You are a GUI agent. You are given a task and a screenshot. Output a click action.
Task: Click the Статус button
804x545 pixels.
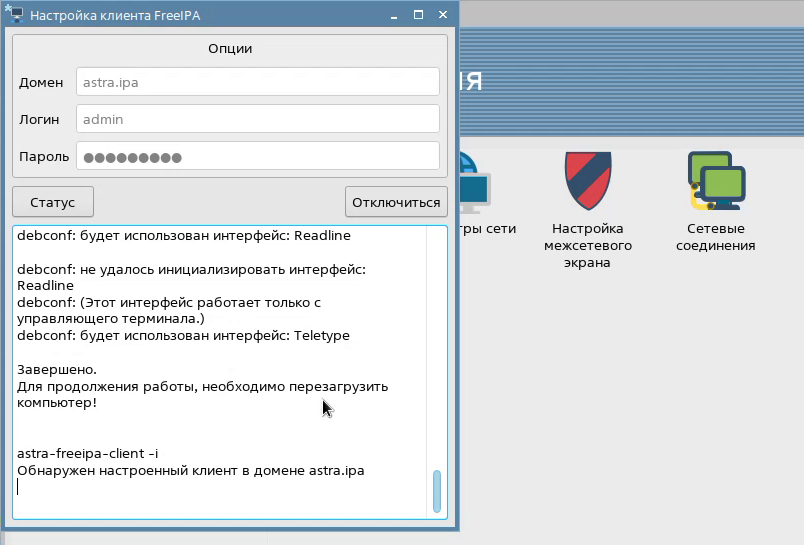point(53,202)
